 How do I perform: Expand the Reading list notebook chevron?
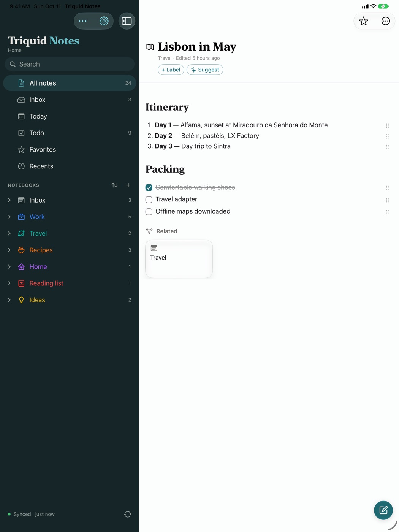(9, 283)
